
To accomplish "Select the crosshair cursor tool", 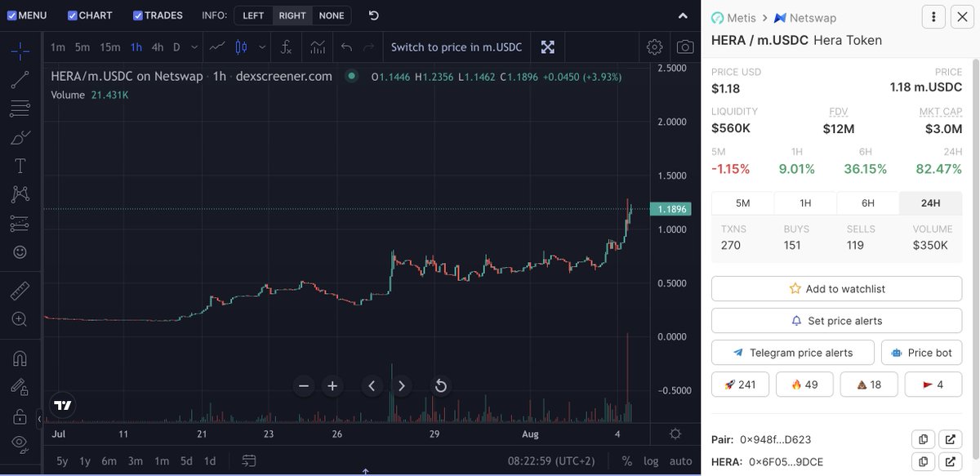I will pyautogui.click(x=18, y=51).
